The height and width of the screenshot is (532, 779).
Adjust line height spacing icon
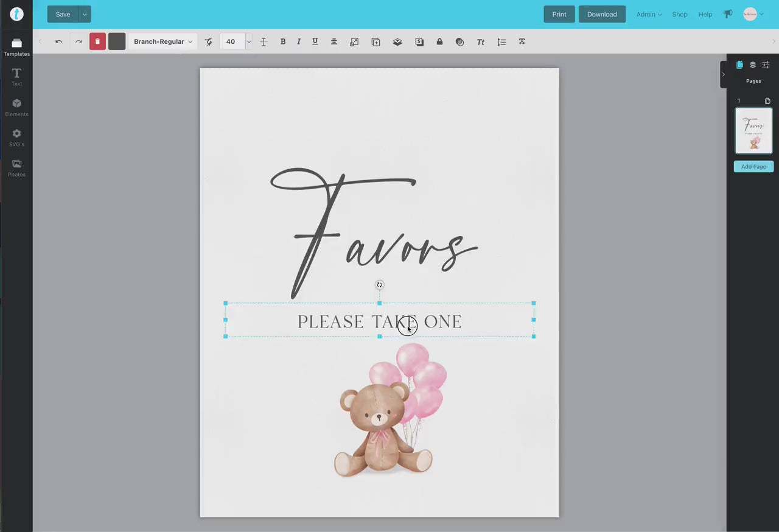point(501,41)
